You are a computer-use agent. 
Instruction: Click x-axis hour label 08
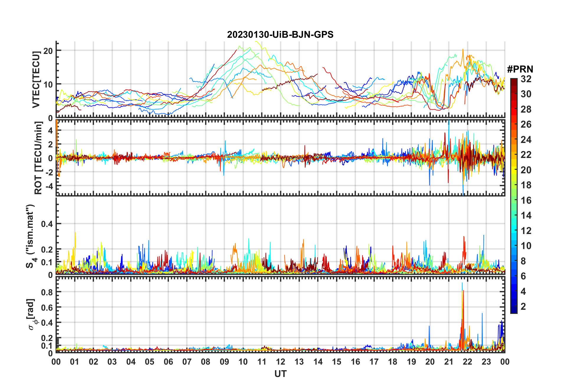(206, 362)
